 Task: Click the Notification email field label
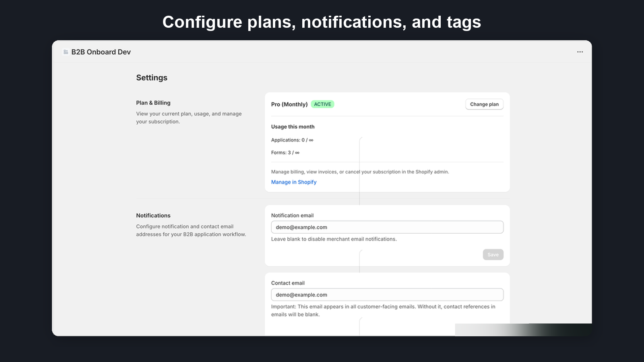(x=292, y=215)
